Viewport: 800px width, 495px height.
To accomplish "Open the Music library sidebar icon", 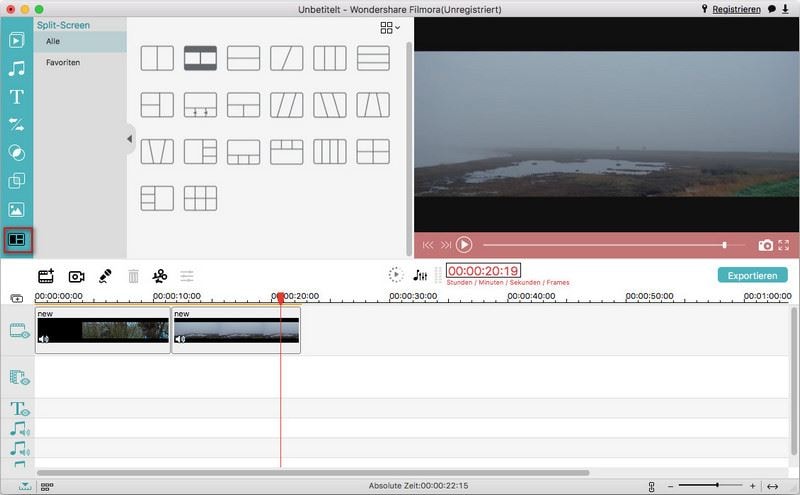I will (x=16, y=68).
